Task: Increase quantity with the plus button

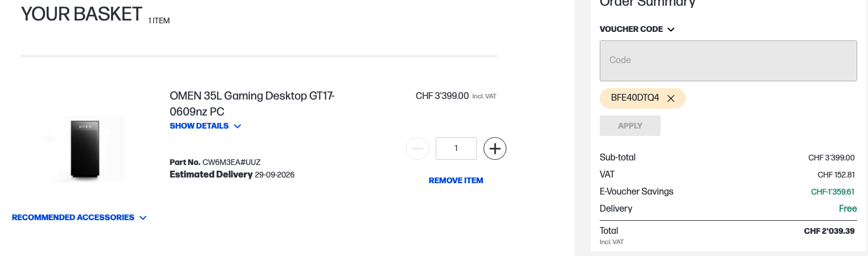Action: pyautogui.click(x=495, y=148)
